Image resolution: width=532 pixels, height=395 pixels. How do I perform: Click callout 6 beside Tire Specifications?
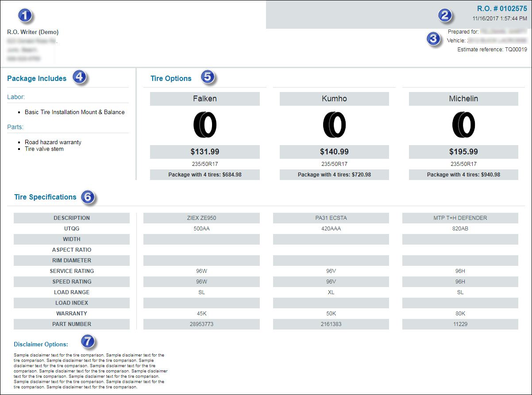(x=88, y=197)
